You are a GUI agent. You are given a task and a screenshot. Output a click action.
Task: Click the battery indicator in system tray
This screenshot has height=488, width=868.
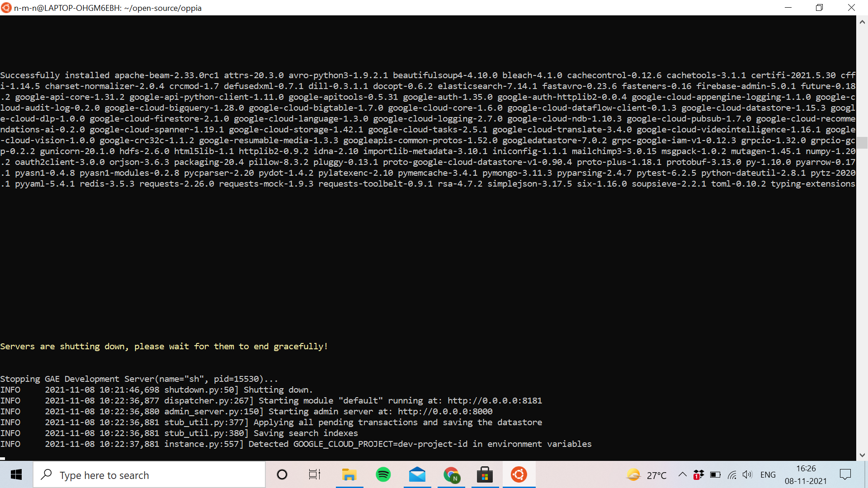tap(716, 474)
